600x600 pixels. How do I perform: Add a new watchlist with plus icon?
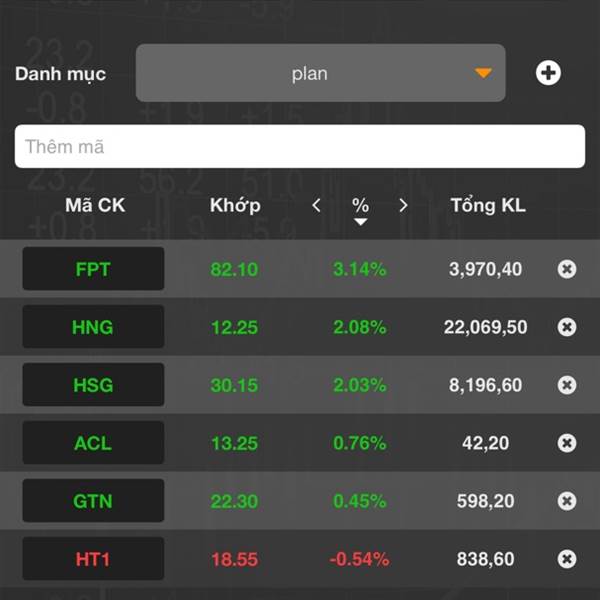[548, 73]
